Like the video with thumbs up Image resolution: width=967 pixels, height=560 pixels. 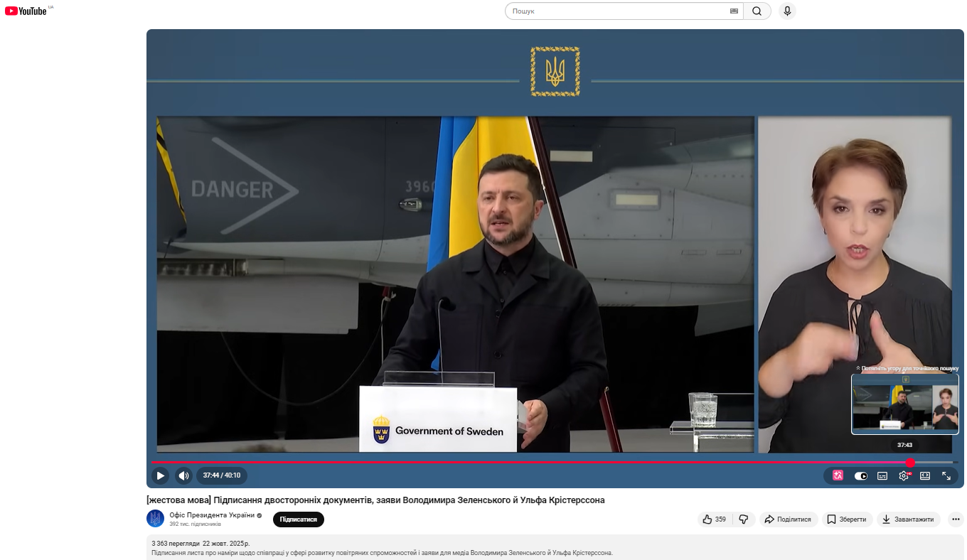point(714,519)
